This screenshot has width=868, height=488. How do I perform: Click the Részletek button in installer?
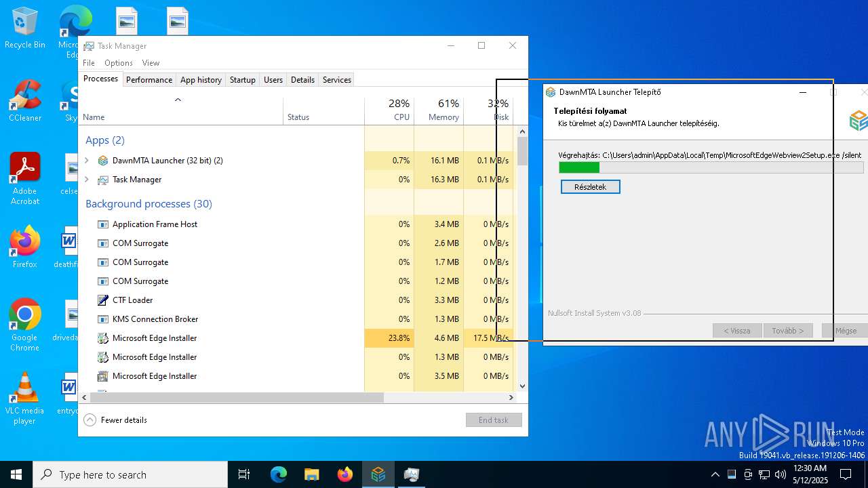click(x=590, y=186)
